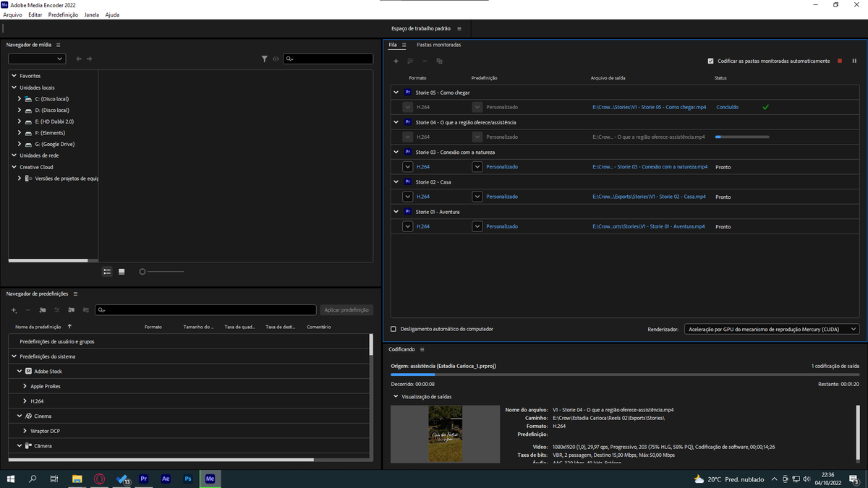Collapse the Storie 01 - Aventura queue item
The height and width of the screenshot is (488, 868).
click(x=396, y=212)
